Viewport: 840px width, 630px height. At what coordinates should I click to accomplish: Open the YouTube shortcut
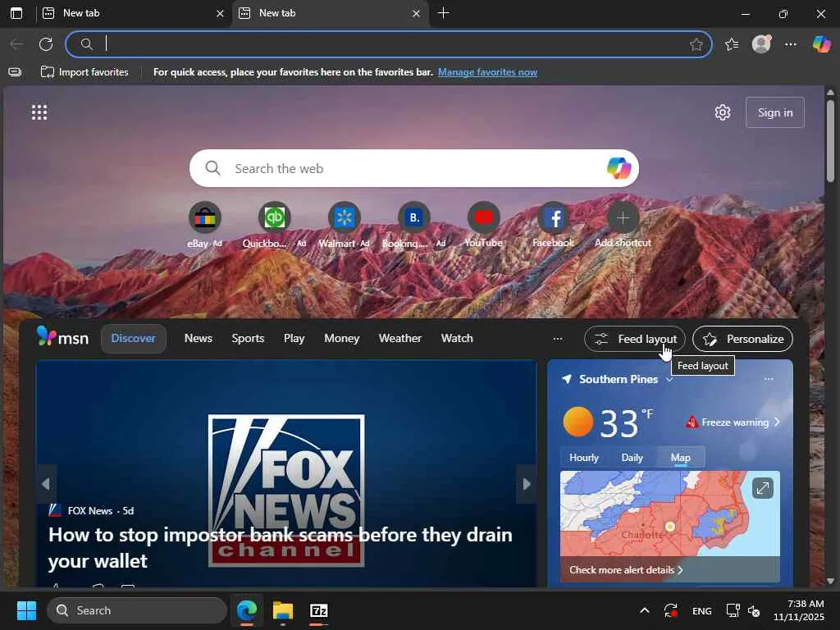click(x=483, y=217)
